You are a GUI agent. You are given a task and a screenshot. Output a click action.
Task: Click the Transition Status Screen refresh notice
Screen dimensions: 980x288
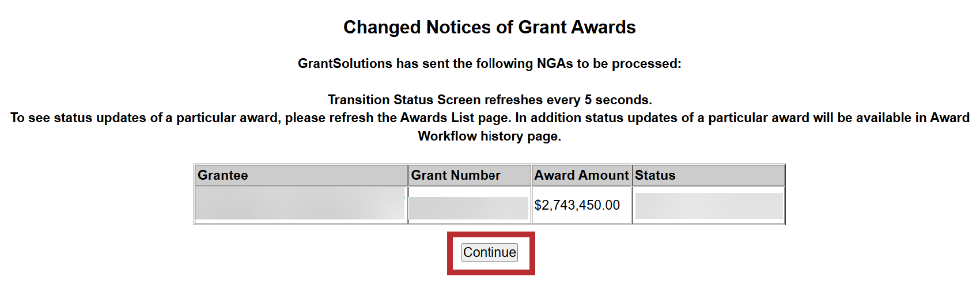coord(489,100)
